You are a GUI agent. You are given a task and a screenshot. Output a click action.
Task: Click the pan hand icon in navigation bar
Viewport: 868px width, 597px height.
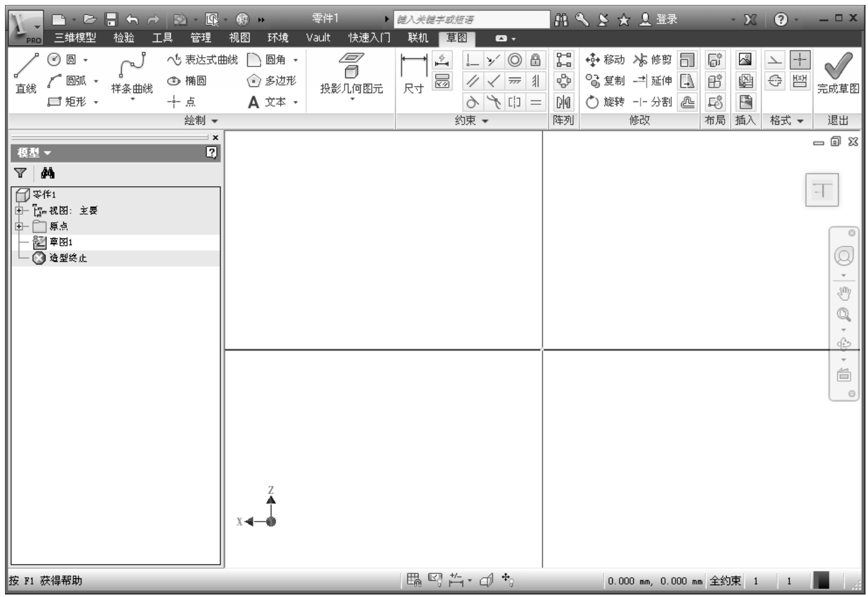(844, 294)
